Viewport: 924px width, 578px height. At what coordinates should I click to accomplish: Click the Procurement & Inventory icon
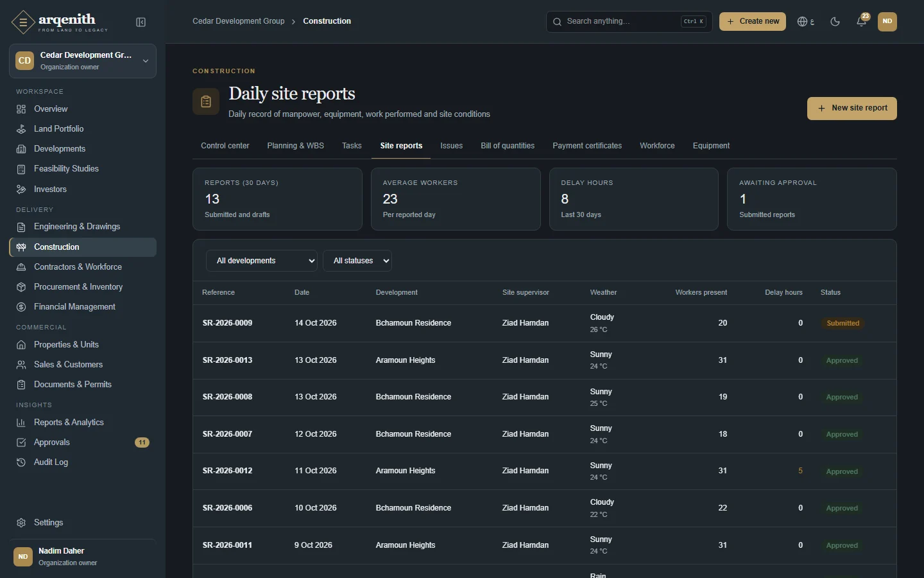click(21, 287)
